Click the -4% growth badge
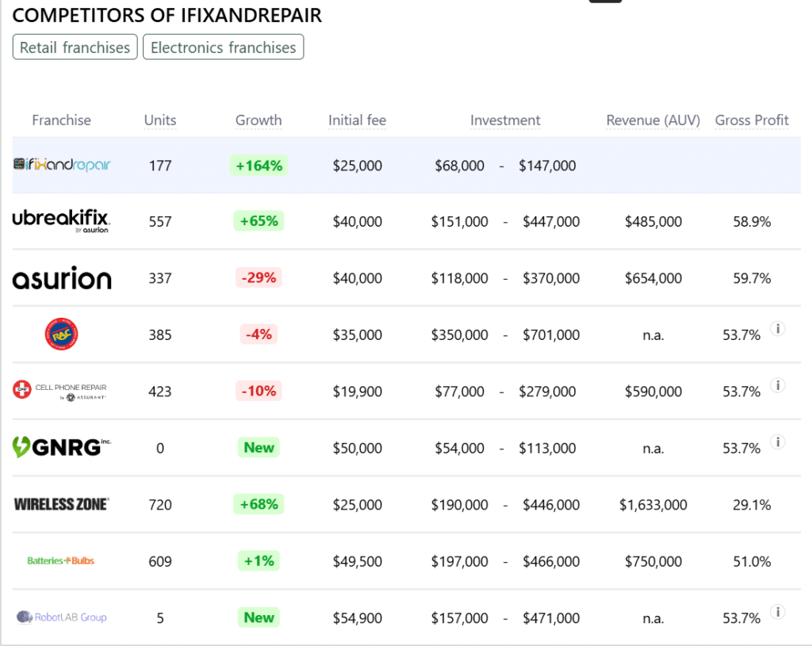812x646 pixels. [259, 334]
